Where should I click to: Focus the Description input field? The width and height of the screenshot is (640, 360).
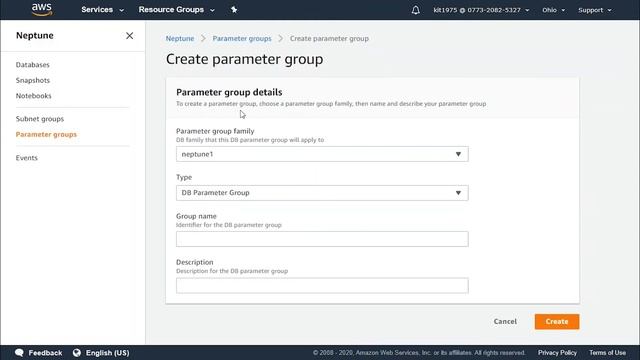pyautogui.click(x=322, y=286)
